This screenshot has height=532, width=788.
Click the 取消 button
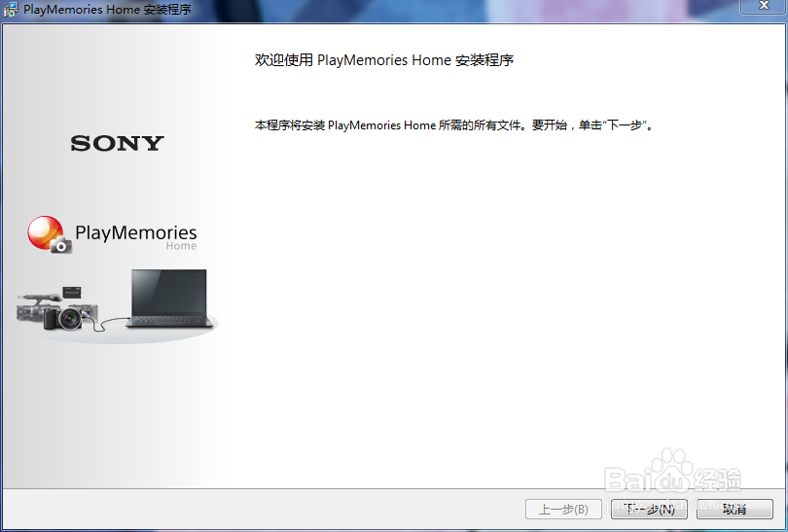(x=734, y=509)
